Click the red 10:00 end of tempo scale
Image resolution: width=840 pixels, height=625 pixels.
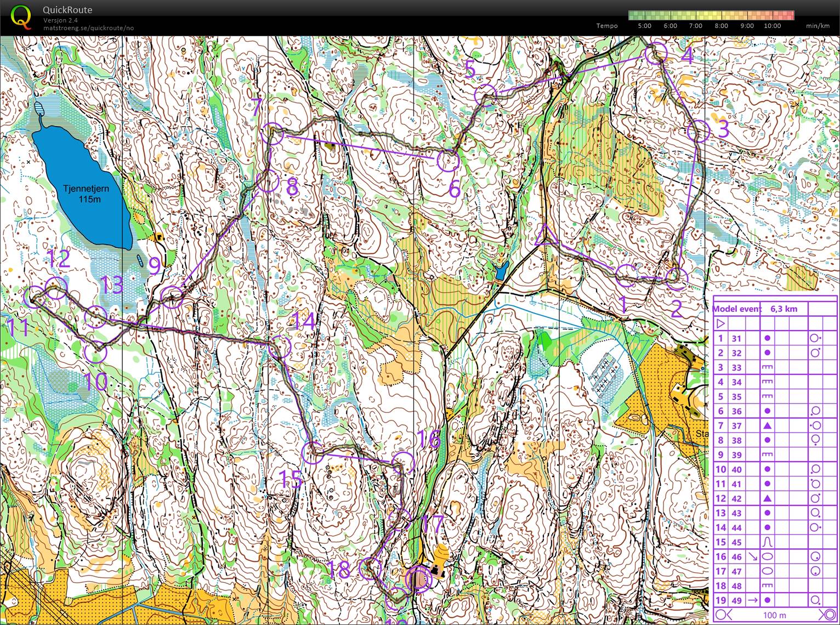(x=787, y=15)
